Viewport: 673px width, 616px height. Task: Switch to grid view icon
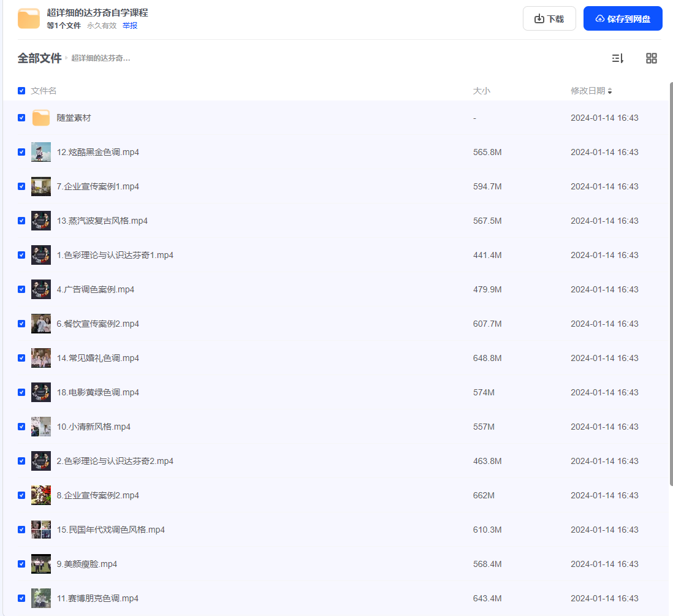point(651,58)
